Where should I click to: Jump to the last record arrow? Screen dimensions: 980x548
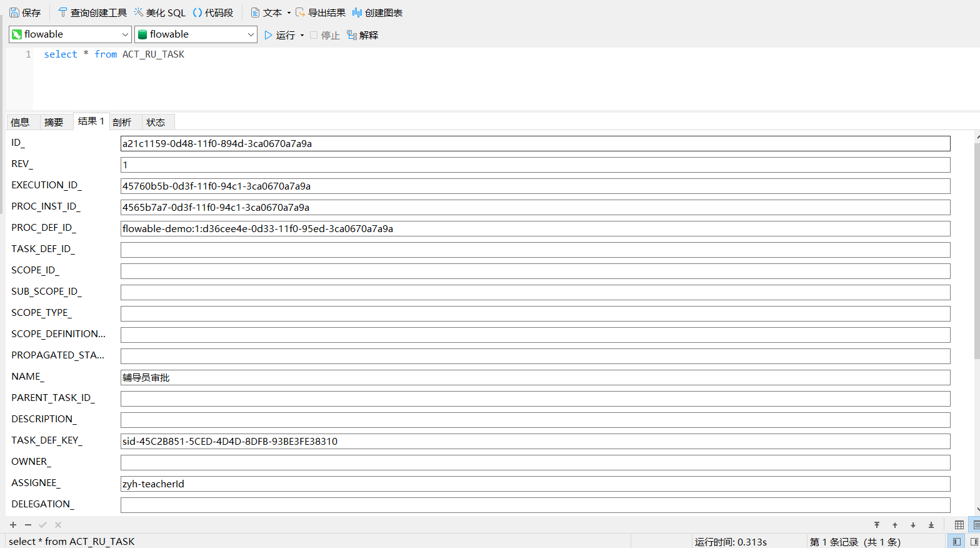click(931, 525)
